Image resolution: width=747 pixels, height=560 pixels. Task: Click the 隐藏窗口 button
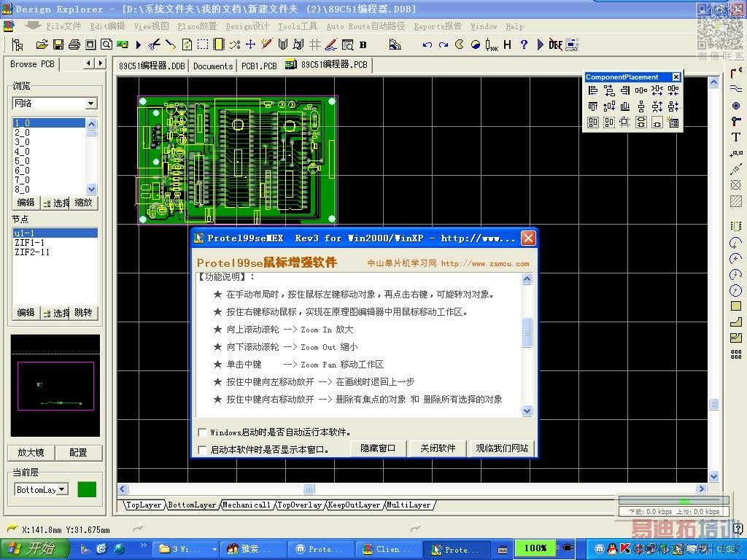click(378, 448)
